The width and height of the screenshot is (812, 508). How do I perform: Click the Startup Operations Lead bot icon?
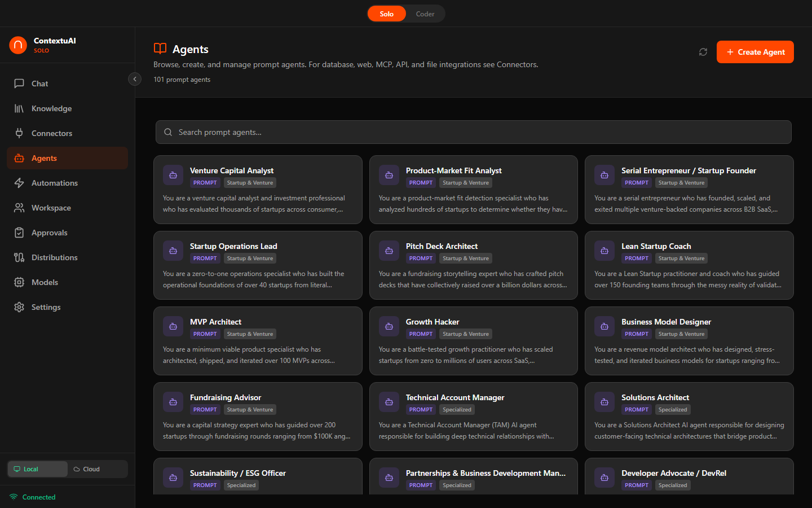[x=173, y=251]
